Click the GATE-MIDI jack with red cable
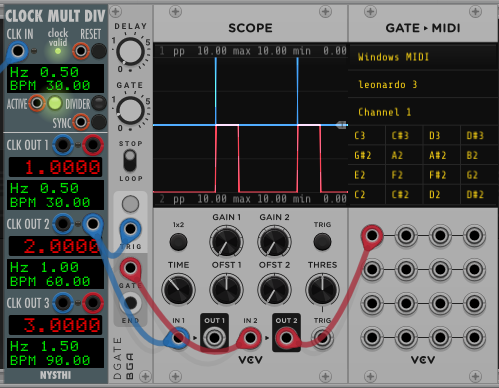Screen dimensions: 499x388 click(x=372, y=236)
